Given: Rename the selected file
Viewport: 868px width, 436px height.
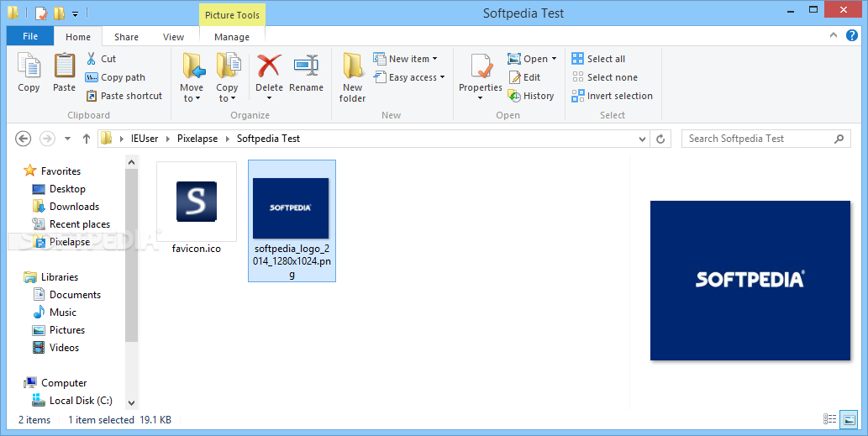Looking at the screenshot, I should pos(306,72).
